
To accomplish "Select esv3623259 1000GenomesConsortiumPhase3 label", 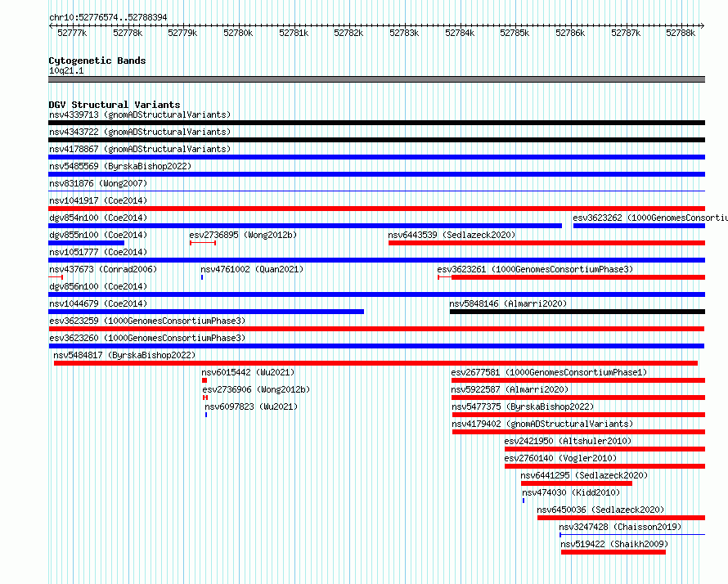I will tap(147, 321).
